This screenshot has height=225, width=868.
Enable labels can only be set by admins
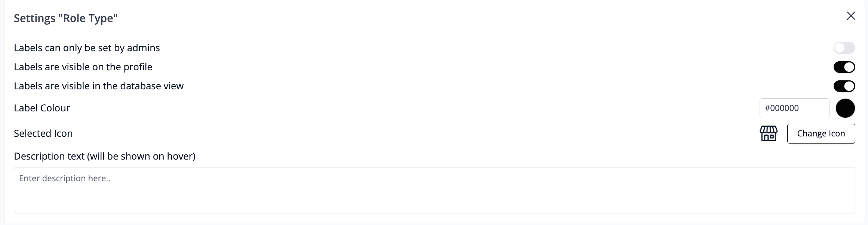[x=844, y=48]
